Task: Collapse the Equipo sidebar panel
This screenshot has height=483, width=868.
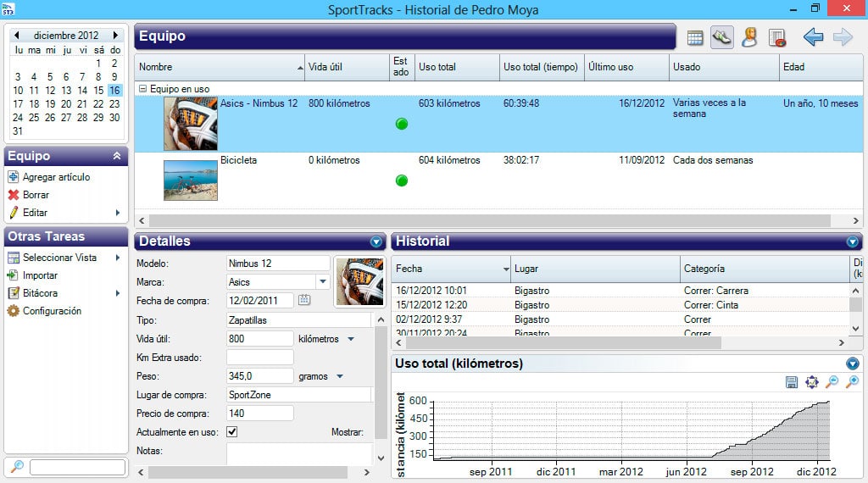Action: (x=117, y=156)
